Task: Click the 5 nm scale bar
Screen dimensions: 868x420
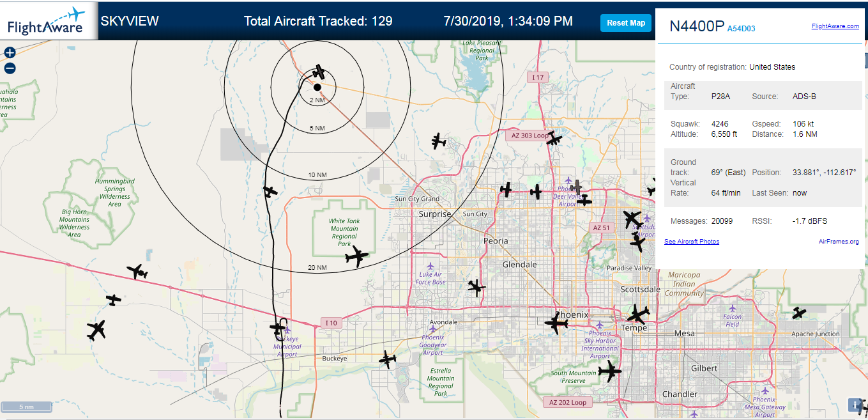Action: [x=27, y=407]
